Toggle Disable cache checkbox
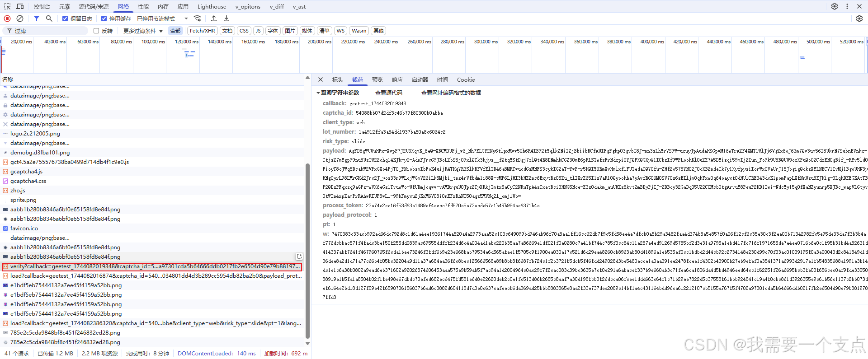 104,19
